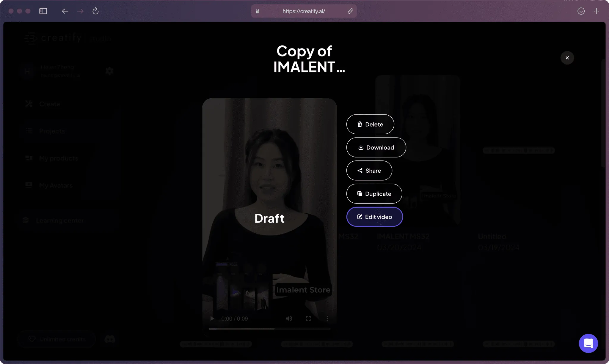Play the draft video

[212, 319]
